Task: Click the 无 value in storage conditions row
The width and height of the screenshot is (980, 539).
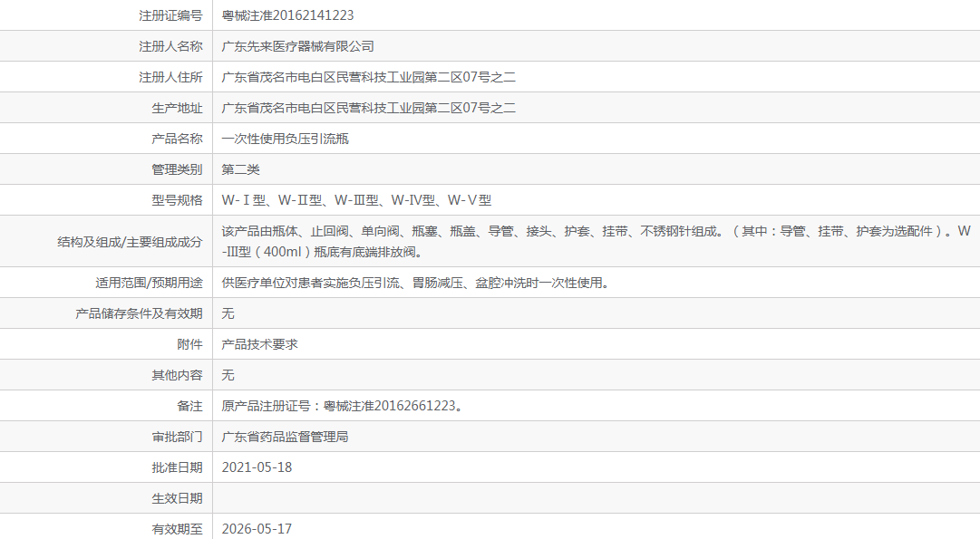Action: [x=228, y=313]
